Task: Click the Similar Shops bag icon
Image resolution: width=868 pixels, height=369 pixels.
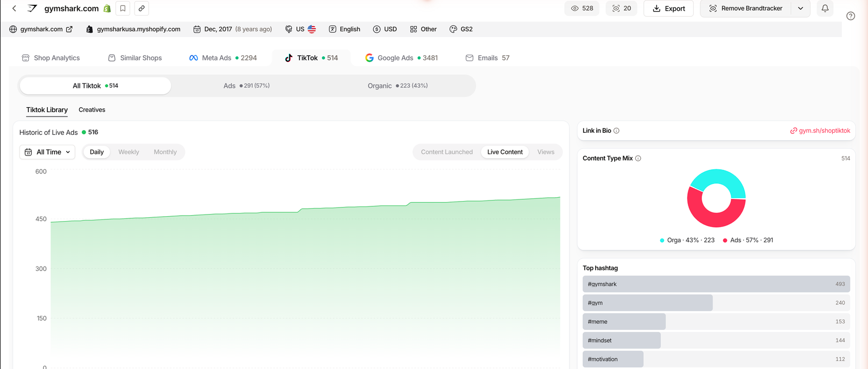Action: coord(112,58)
